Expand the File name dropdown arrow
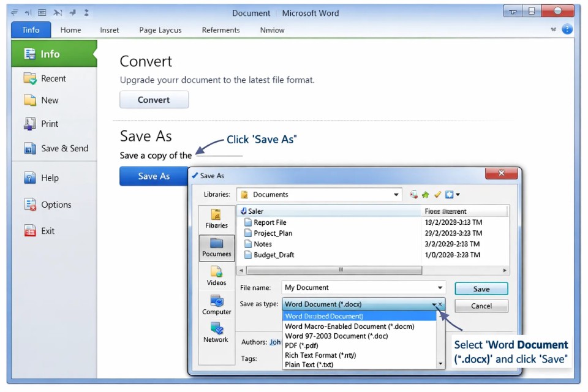The height and width of the screenshot is (392, 588). point(439,287)
